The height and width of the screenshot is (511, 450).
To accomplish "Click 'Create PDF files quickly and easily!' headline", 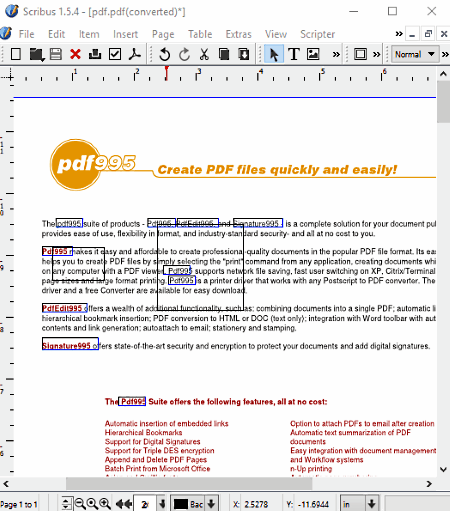I will [x=277, y=169].
